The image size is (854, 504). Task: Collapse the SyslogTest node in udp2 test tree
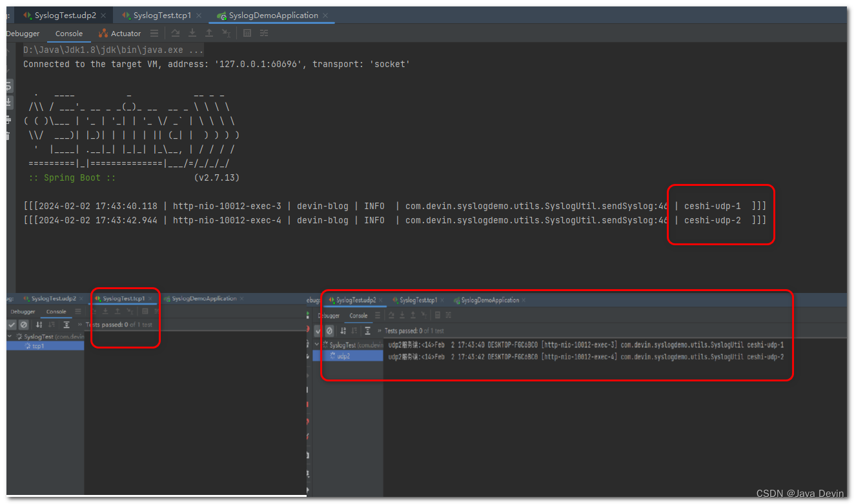click(316, 344)
